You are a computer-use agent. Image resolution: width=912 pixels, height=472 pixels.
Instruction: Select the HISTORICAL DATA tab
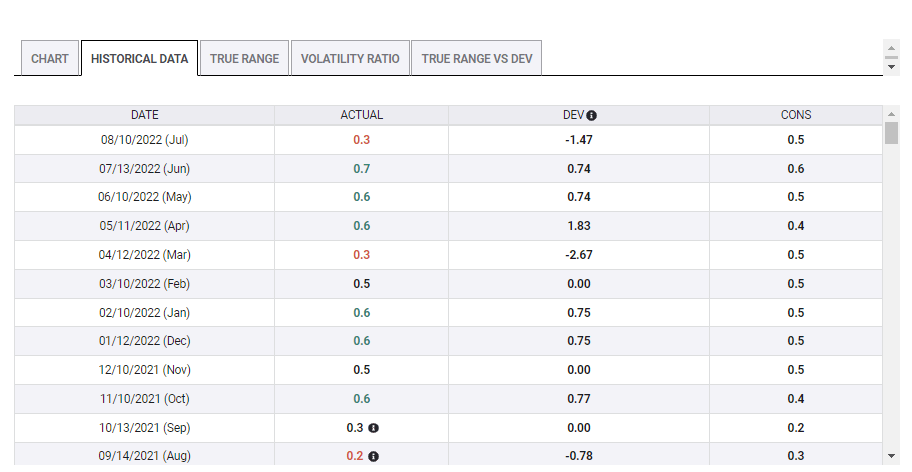tap(139, 59)
